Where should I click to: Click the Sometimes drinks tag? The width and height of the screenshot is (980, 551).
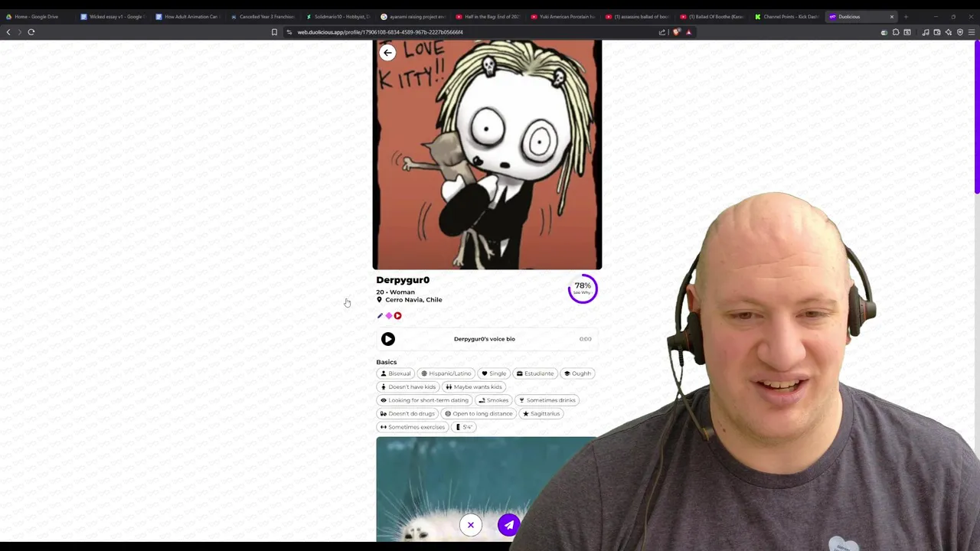pyautogui.click(x=547, y=400)
